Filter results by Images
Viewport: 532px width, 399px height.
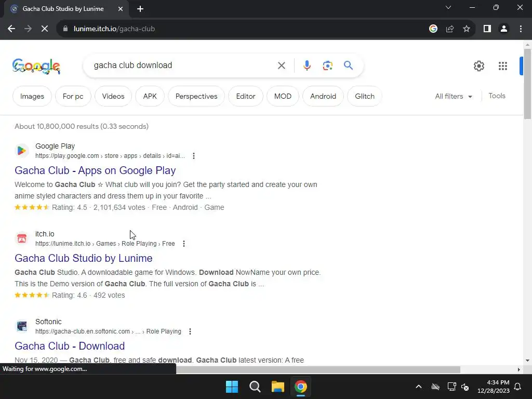(32, 96)
